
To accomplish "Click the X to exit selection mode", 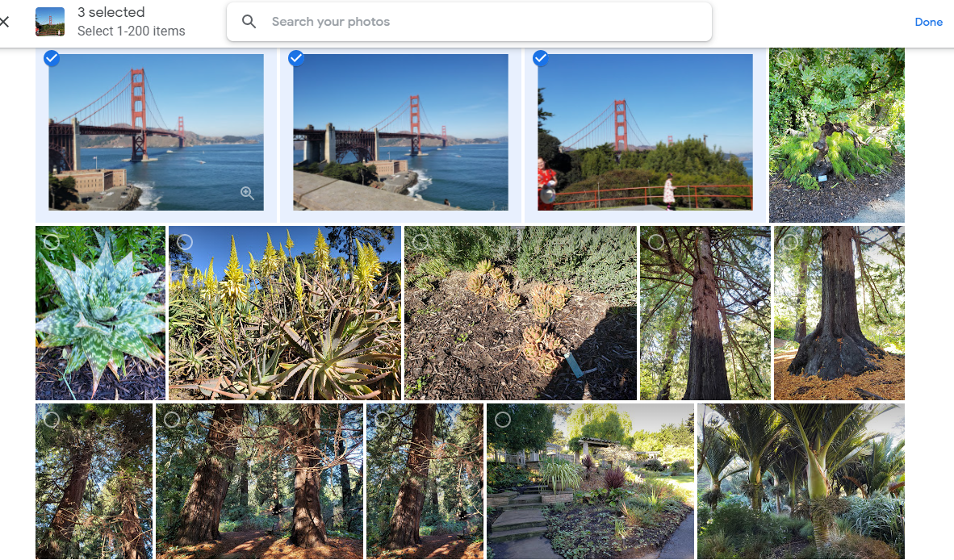I will 4,22.
